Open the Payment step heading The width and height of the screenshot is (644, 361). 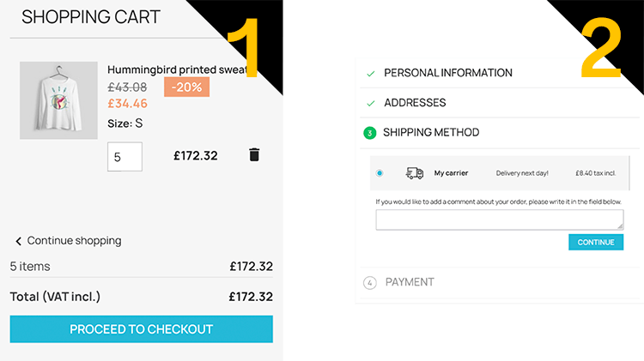tap(410, 282)
